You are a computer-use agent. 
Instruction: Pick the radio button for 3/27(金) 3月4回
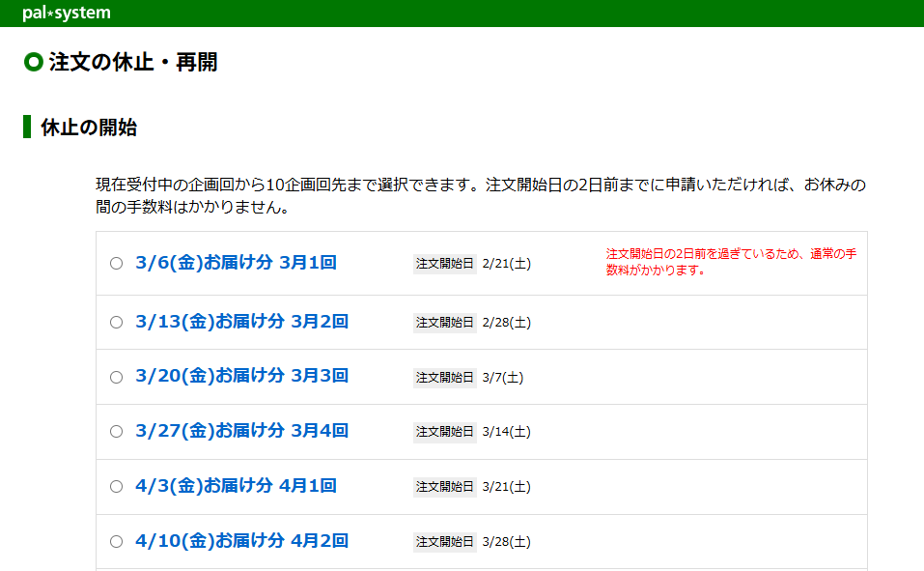[116, 432]
